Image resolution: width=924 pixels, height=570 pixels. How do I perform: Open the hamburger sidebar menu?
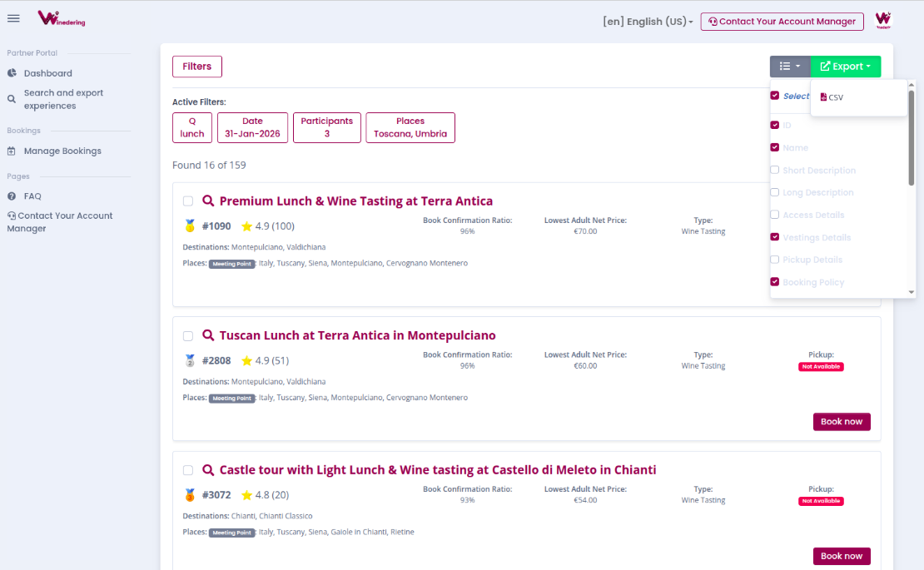(x=13, y=19)
